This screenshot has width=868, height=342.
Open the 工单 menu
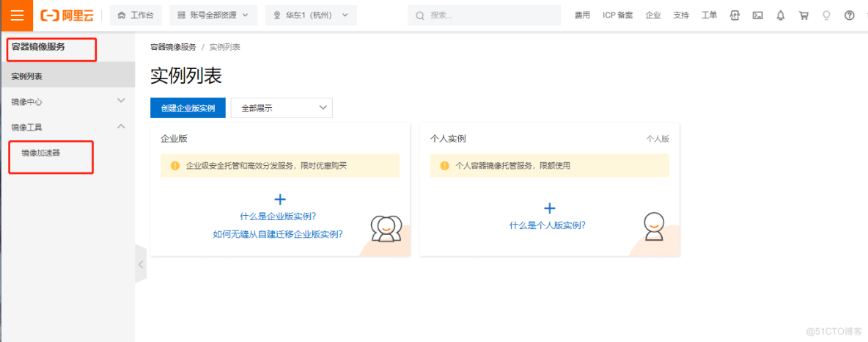[710, 15]
